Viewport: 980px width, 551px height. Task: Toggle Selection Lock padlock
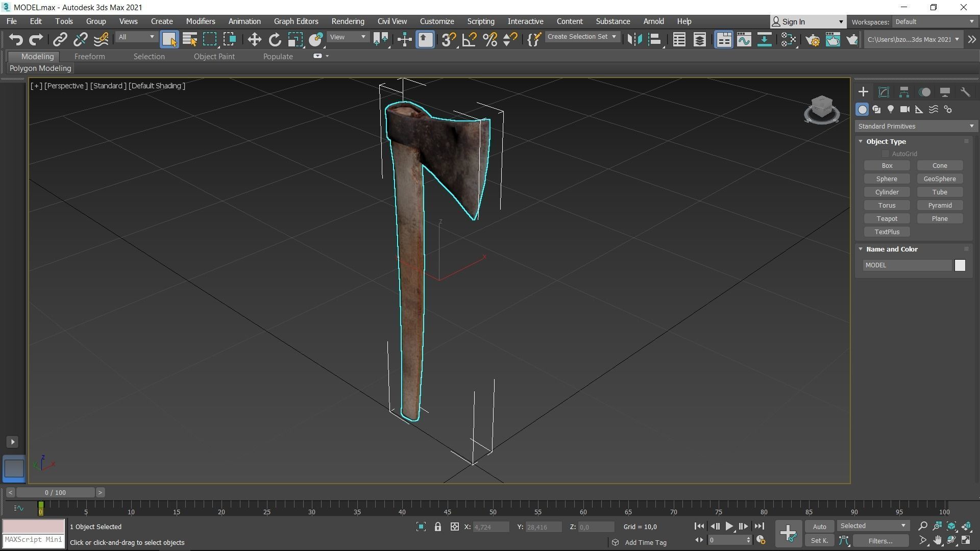coord(437,527)
